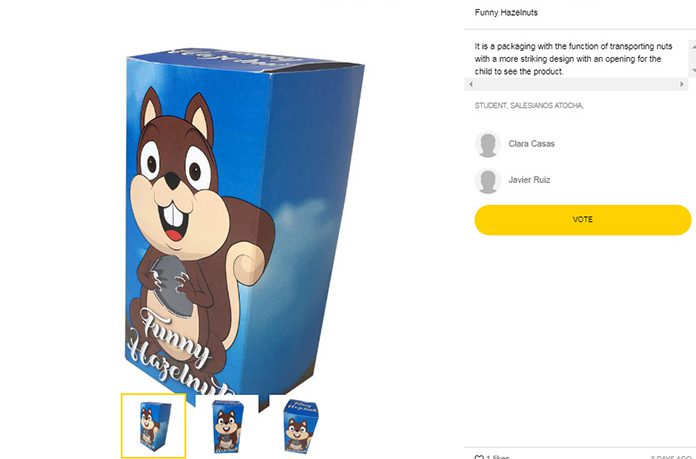Click the days ago timestamp
This screenshot has height=459, width=696.
click(x=670, y=457)
